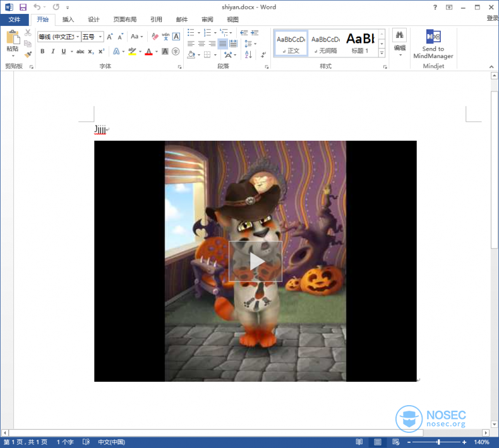Viewport: 499px width, 448px height.
Task: Collapse the ribbon with the arrow
Action: coord(491,67)
